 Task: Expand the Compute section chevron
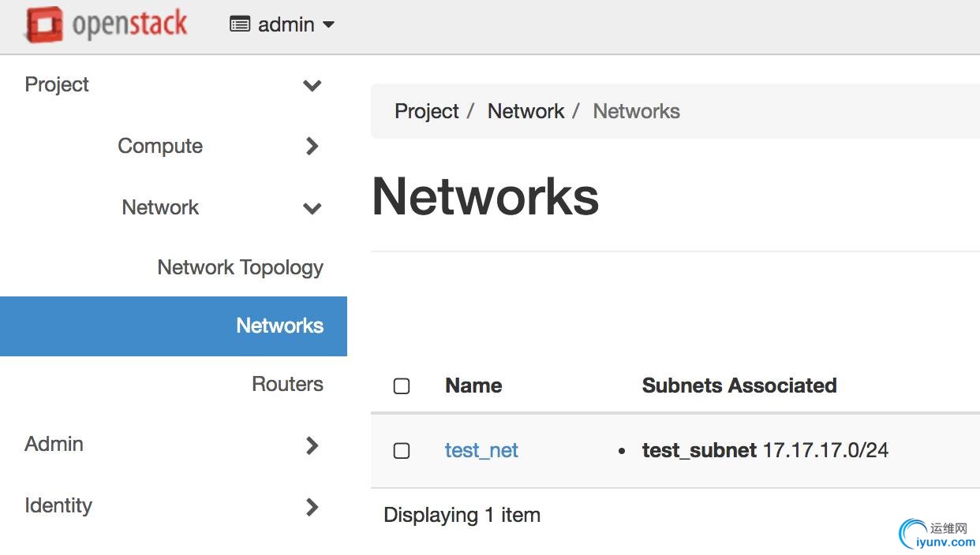(312, 146)
